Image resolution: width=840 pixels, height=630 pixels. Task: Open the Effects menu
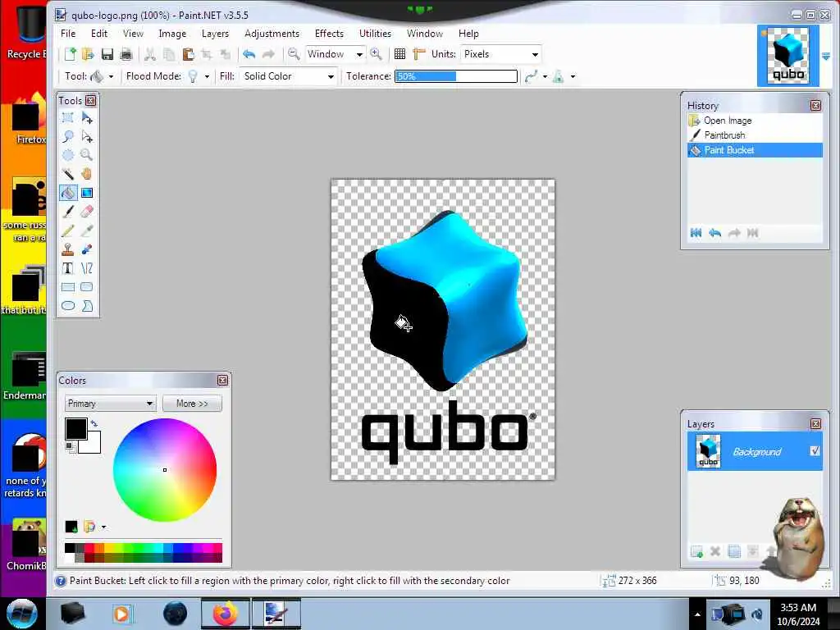[x=329, y=33]
